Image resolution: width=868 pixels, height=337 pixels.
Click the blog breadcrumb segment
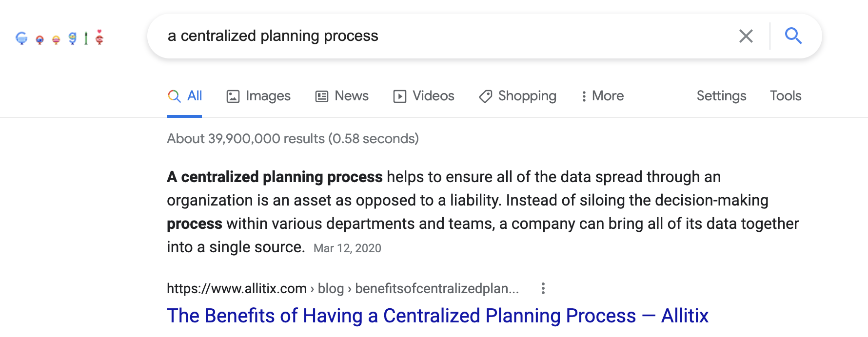point(331,288)
